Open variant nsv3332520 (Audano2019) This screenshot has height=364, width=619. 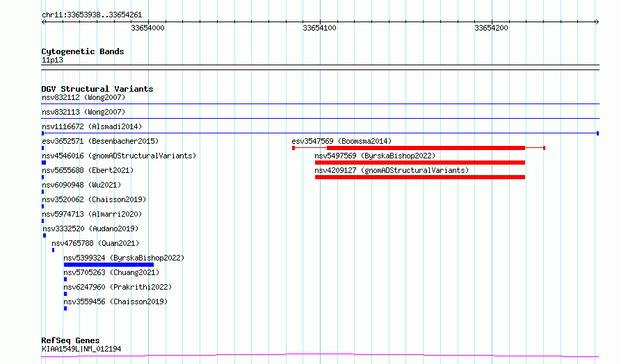pos(90,229)
